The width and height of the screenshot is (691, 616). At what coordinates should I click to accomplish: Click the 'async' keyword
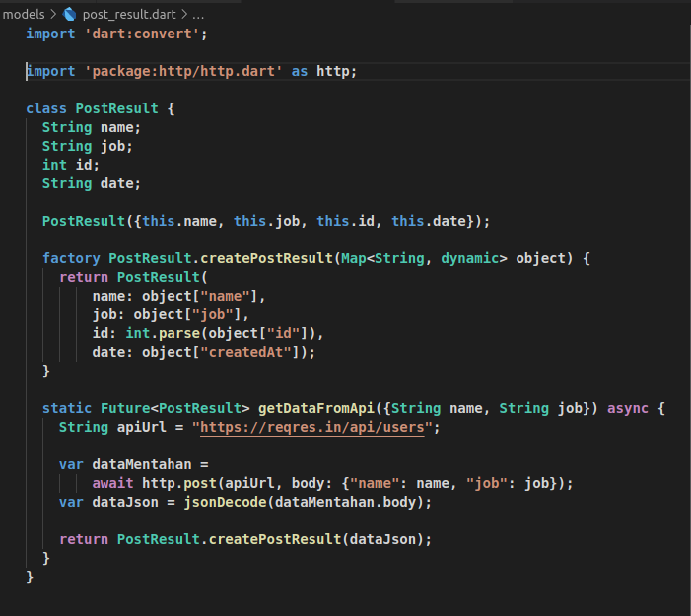(x=628, y=408)
